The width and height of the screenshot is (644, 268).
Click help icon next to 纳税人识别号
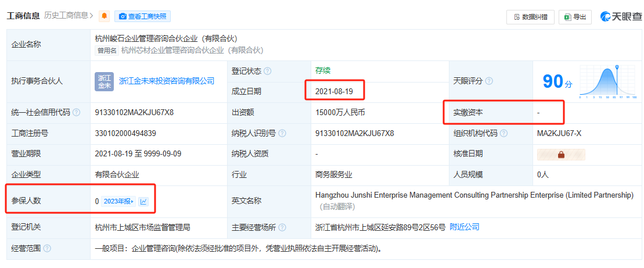point(282,134)
